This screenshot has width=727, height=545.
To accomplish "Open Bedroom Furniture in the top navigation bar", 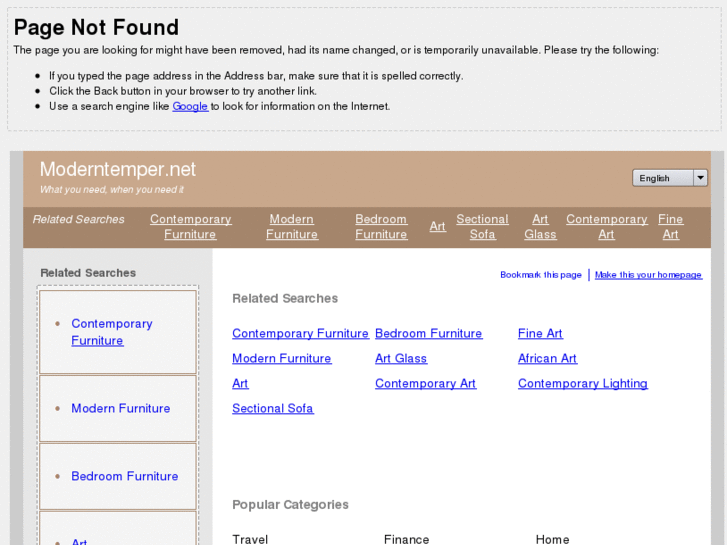I will pyautogui.click(x=381, y=227).
